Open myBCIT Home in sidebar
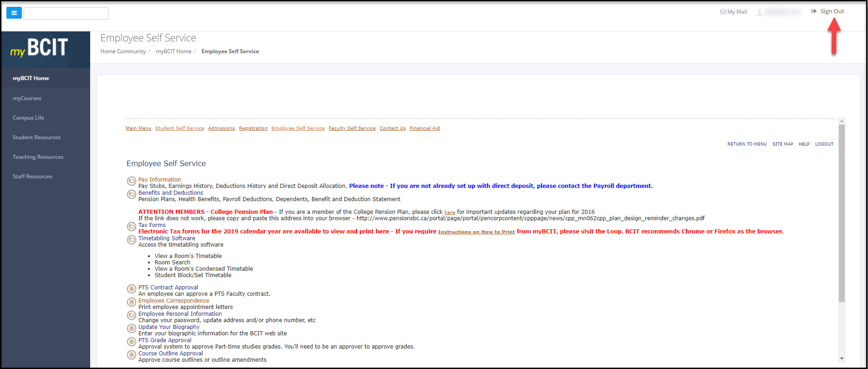The image size is (868, 369). tap(31, 78)
